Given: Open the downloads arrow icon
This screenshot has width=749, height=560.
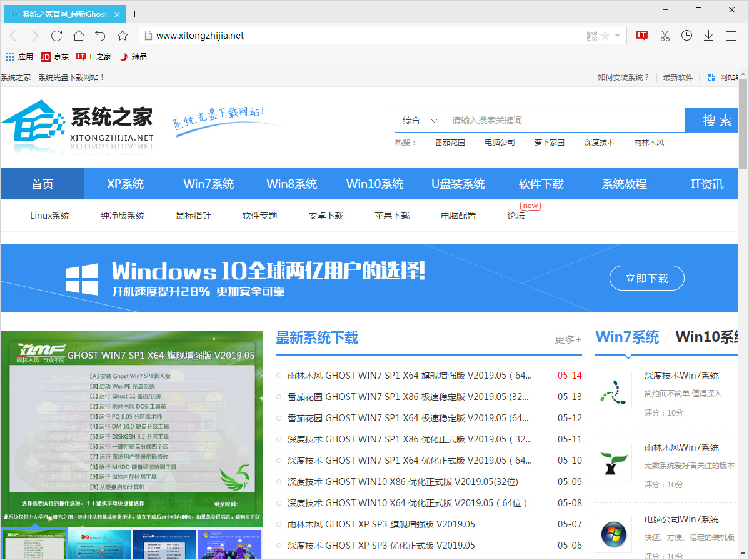Looking at the screenshot, I should (x=708, y=36).
